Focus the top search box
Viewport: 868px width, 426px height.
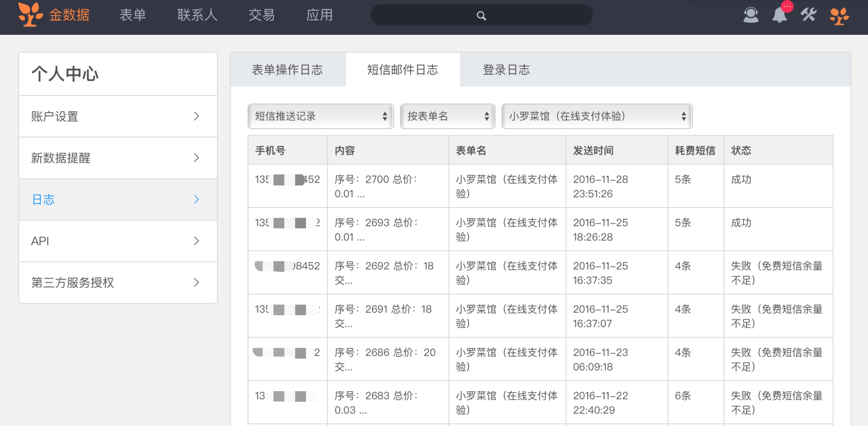pos(482,15)
